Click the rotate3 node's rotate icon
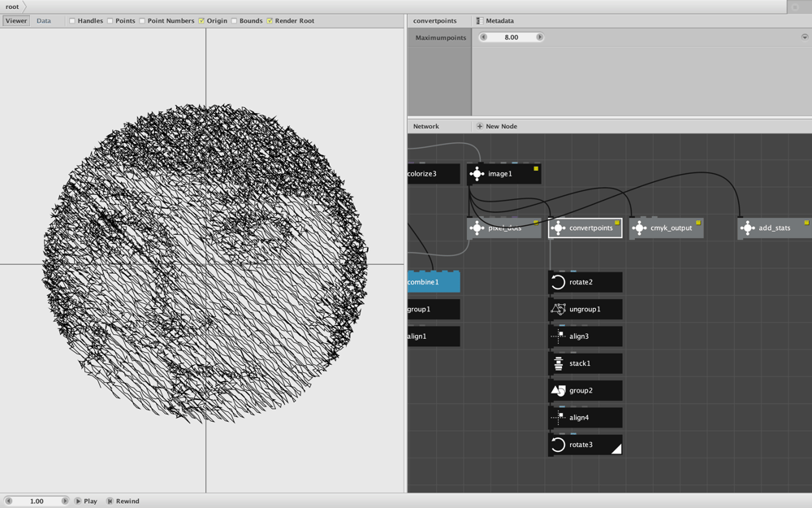 coord(558,445)
